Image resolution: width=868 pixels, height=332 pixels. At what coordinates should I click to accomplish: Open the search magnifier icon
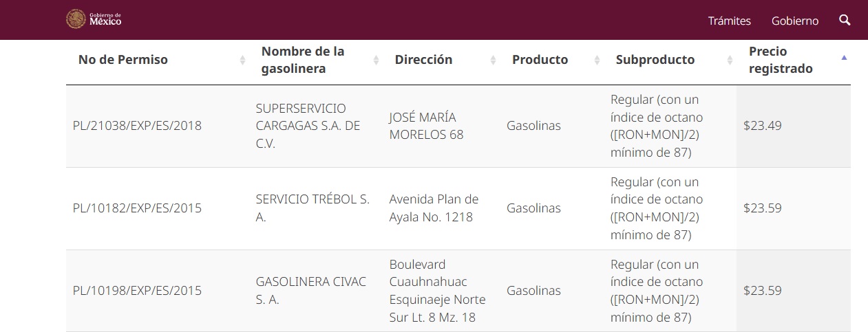point(845,20)
